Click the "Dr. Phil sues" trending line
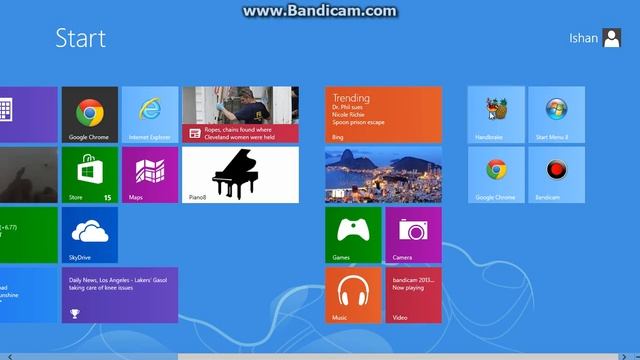 [347, 107]
